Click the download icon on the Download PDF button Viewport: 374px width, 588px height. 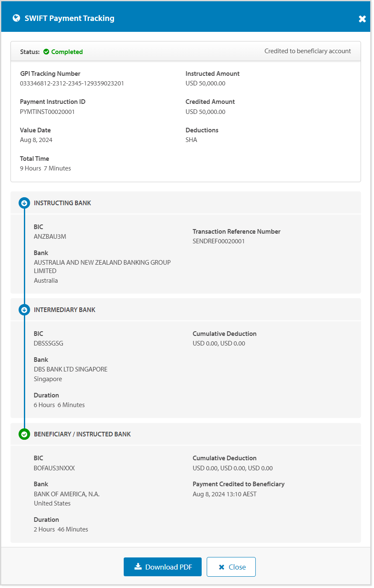(138, 566)
